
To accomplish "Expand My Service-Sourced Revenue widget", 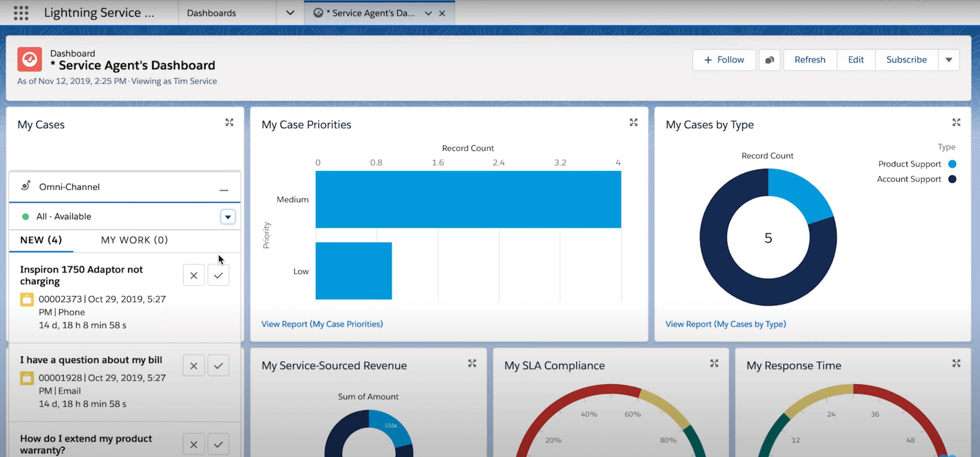I will point(472,363).
